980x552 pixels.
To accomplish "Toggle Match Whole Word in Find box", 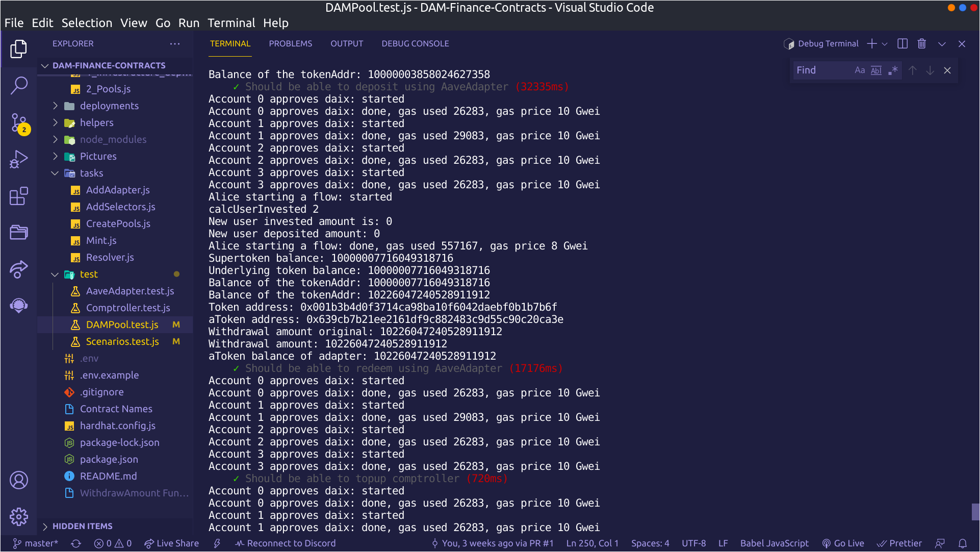I will coord(876,70).
